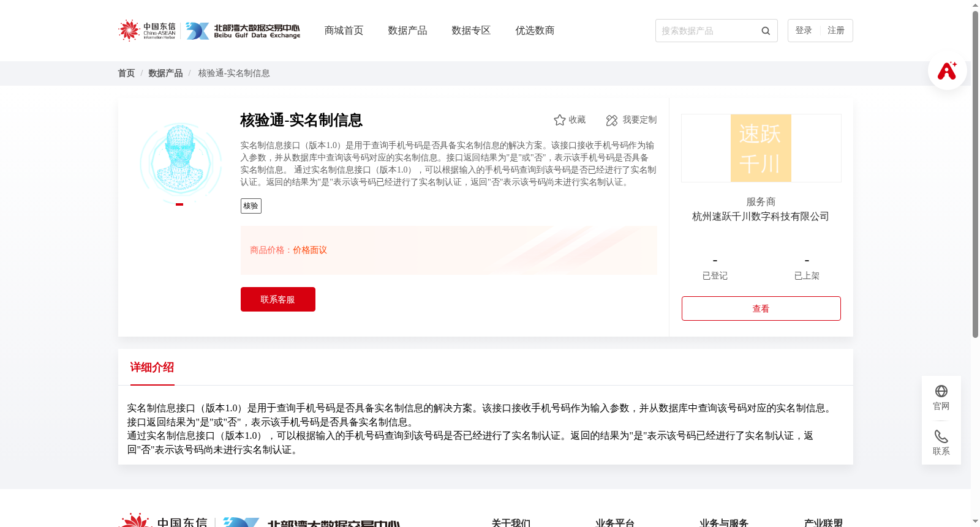Go to 首页 in breadcrumb
Image resolution: width=980 pixels, height=527 pixels.
(x=126, y=73)
